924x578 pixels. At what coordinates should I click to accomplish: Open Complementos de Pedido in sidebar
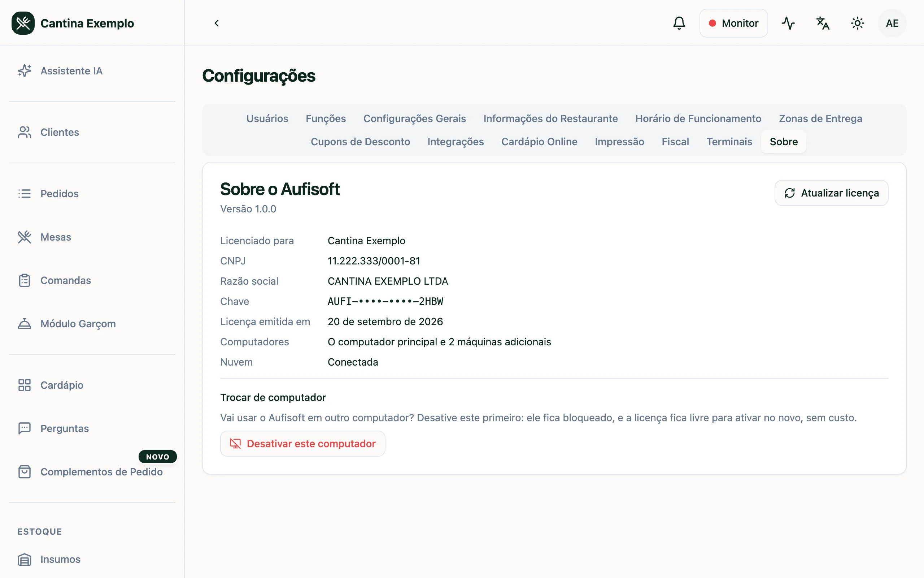92,472
